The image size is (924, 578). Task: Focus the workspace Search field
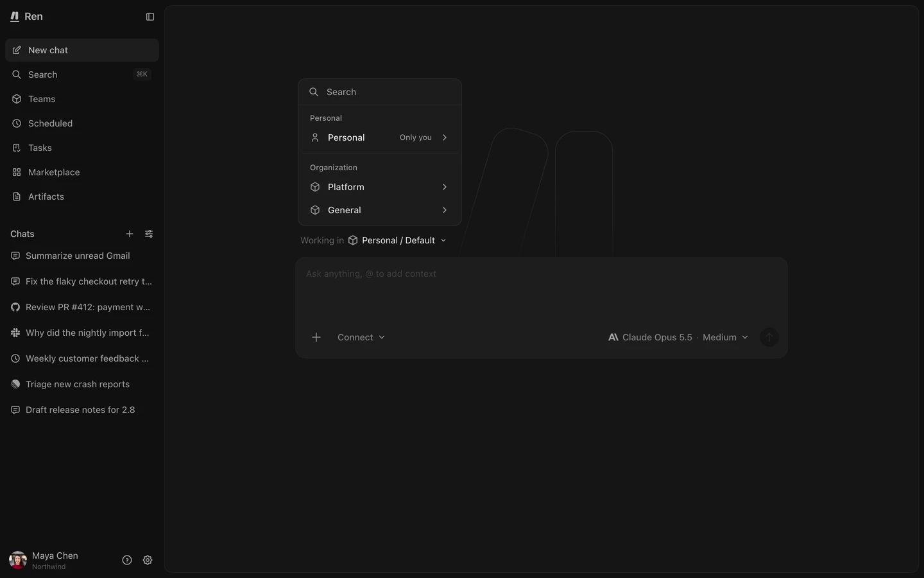click(x=380, y=92)
